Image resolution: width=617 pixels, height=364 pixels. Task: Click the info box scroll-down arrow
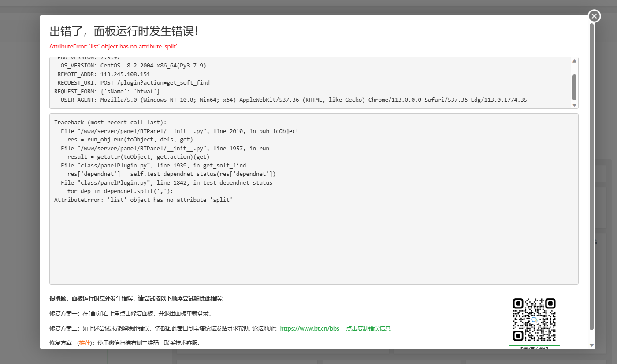tap(574, 105)
